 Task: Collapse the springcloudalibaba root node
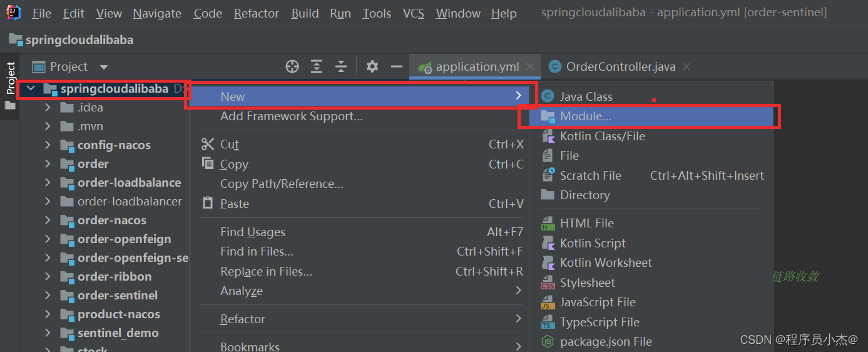tap(31, 89)
